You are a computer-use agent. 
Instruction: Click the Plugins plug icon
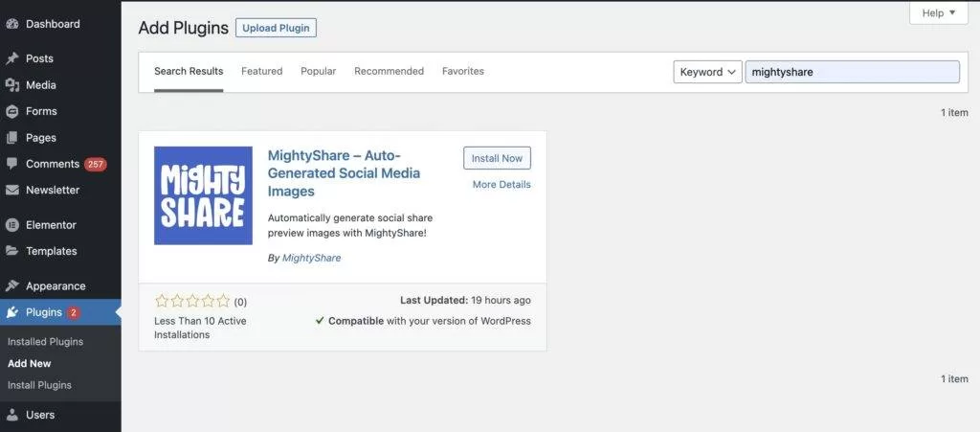(x=11, y=312)
